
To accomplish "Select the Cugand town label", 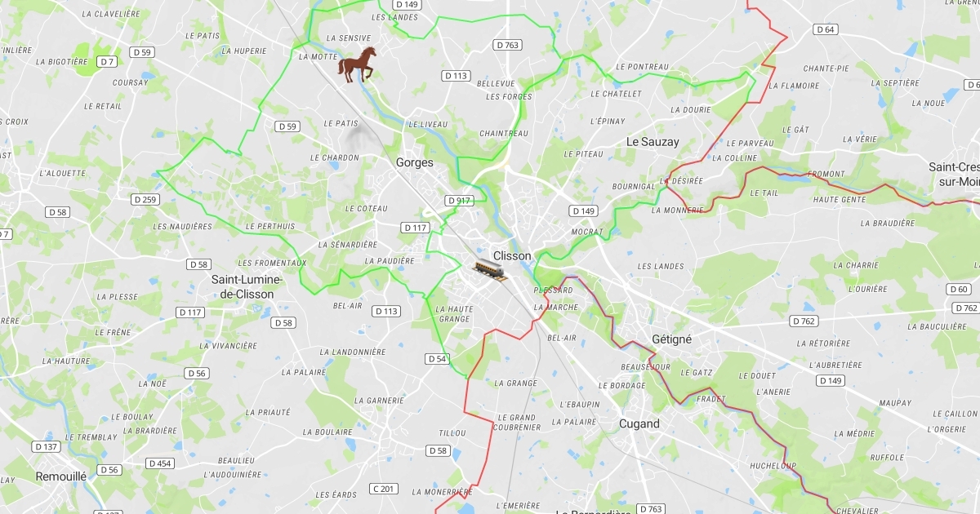I will coord(639,423).
